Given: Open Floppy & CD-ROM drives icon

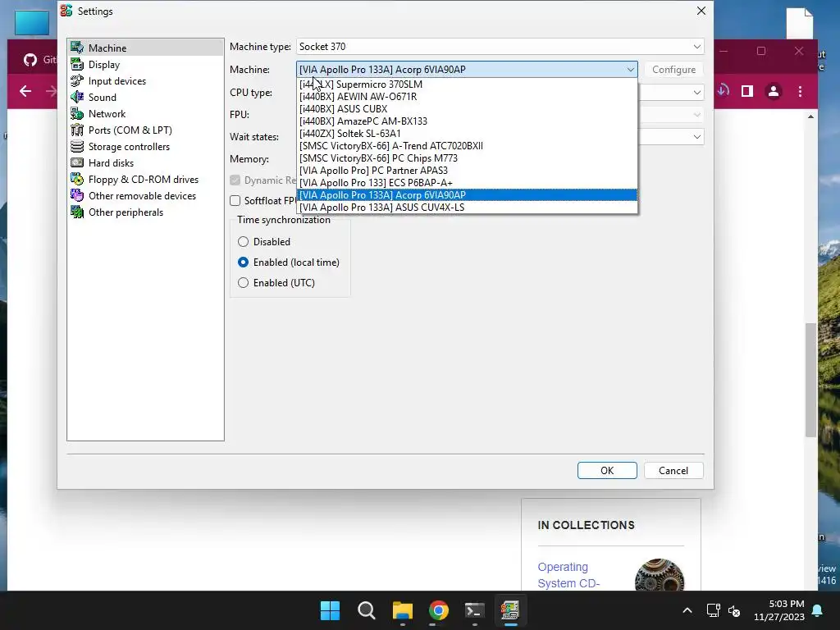Looking at the screenshot, I should pos(77,180).
